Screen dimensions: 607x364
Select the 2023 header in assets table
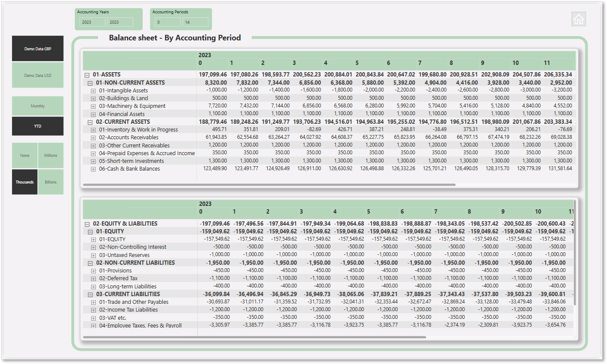(x=205, y=55)
